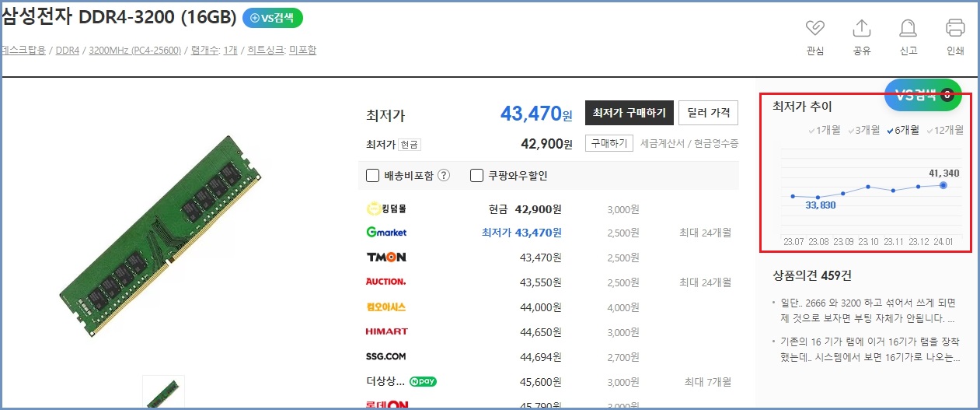
Task: Click the 최저가 추이 chart title
Action: 802,107
